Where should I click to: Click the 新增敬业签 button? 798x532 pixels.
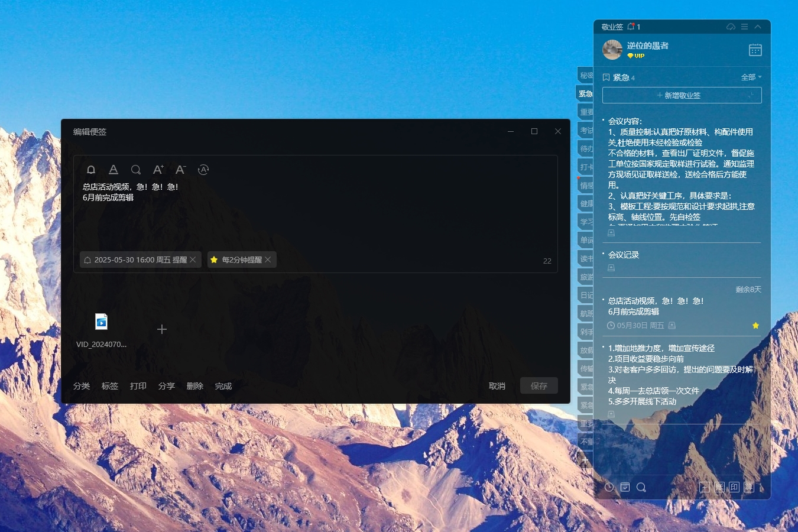point(682,95)
